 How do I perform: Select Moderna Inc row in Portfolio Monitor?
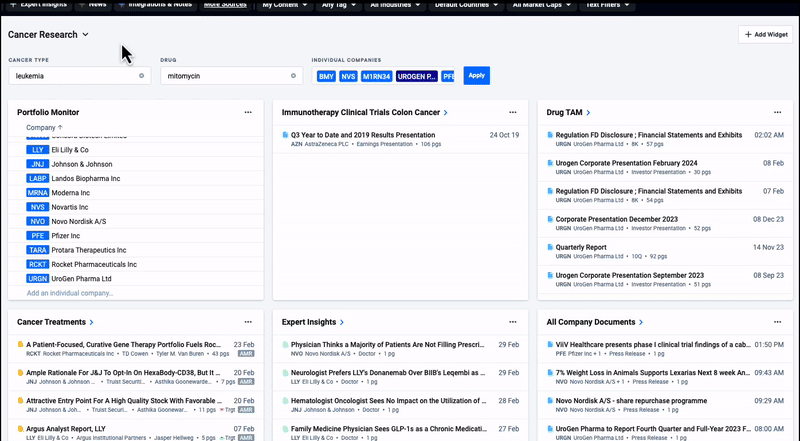tap(136, 193)
